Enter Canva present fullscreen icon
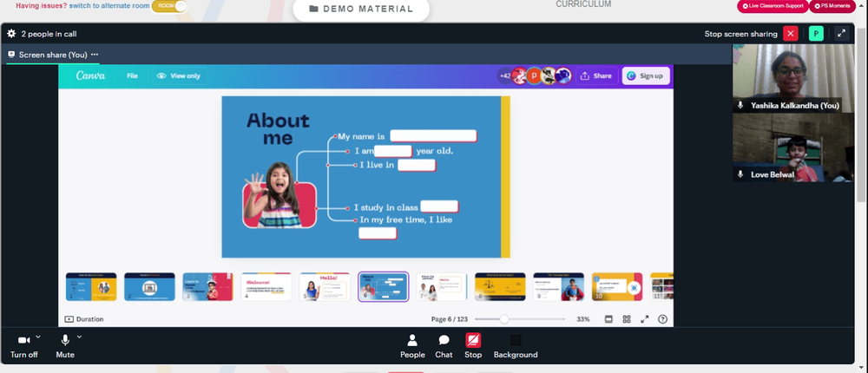 coord(644,319)
